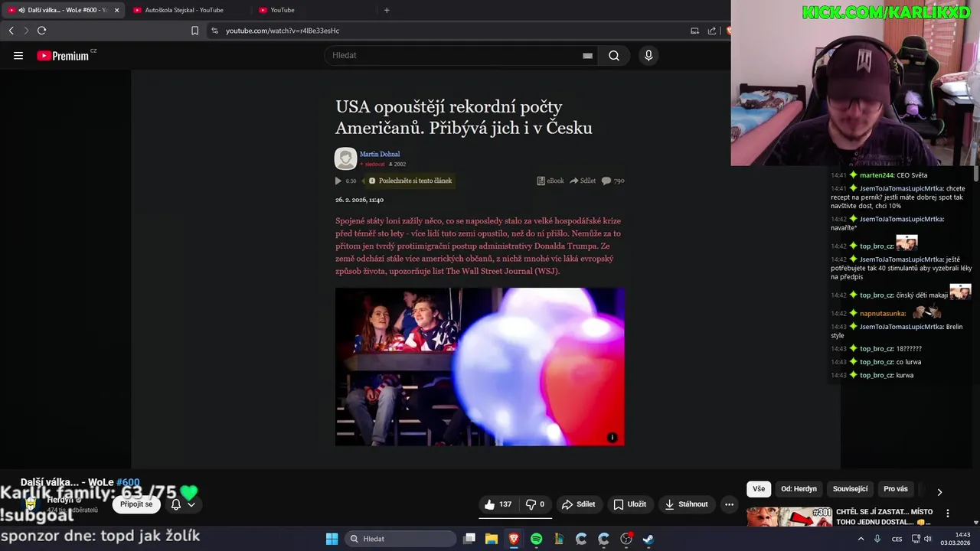
Task: Save video with Uložit button
Action: [630, 504]
